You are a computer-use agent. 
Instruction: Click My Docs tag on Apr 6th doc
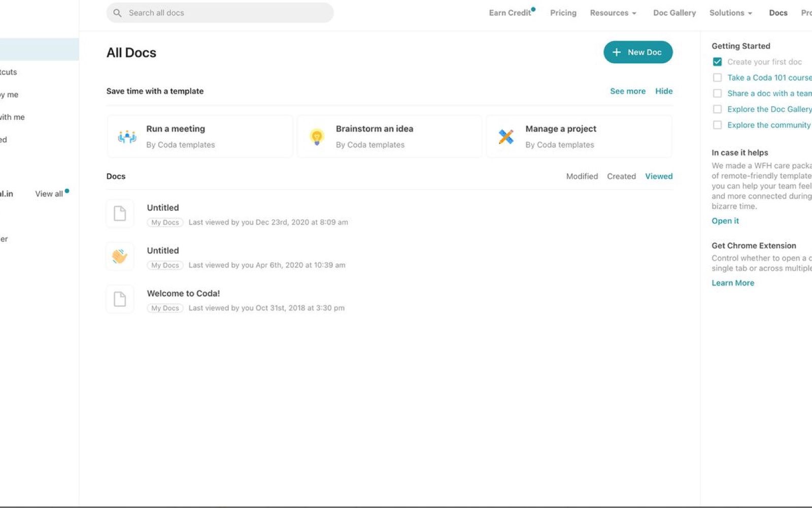tap(165, 265)
